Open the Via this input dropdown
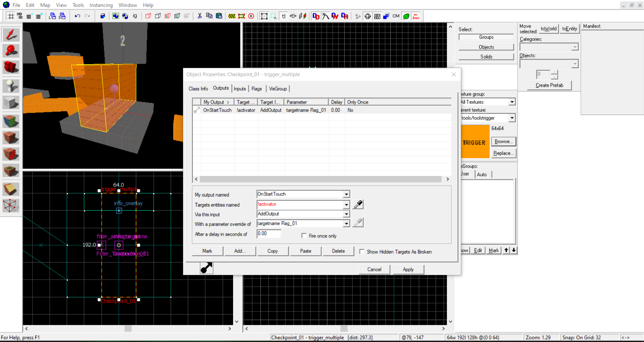Viewport: 644px width, 342px height. (346, 214)
